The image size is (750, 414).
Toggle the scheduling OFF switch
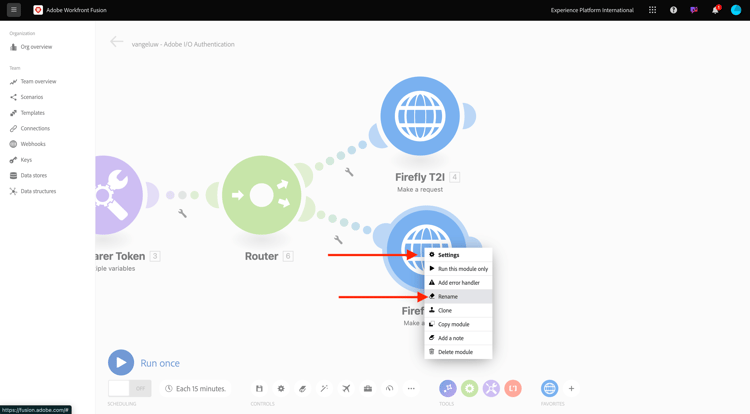point(130,388)
